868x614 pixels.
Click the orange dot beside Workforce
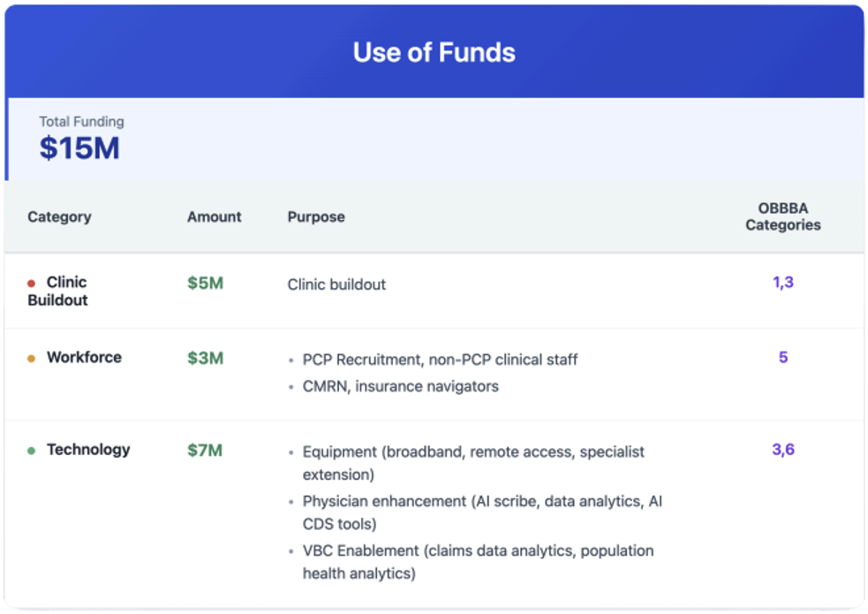tap(32, 359)
